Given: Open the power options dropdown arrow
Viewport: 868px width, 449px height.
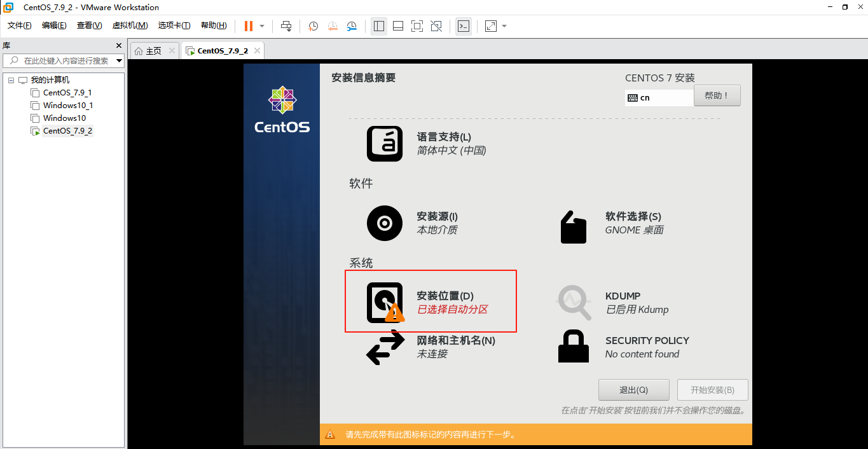Looking at the screenshot, I should 262,26.
